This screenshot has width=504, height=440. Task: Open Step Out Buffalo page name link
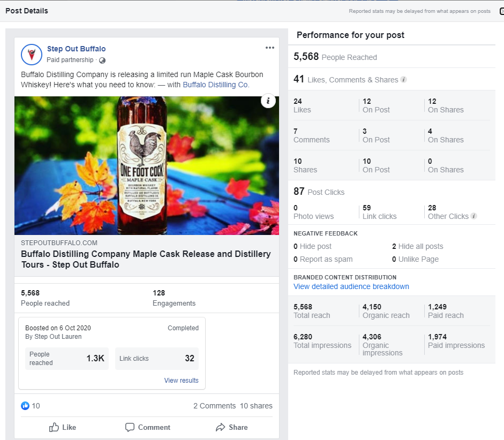tap(76, 49)
